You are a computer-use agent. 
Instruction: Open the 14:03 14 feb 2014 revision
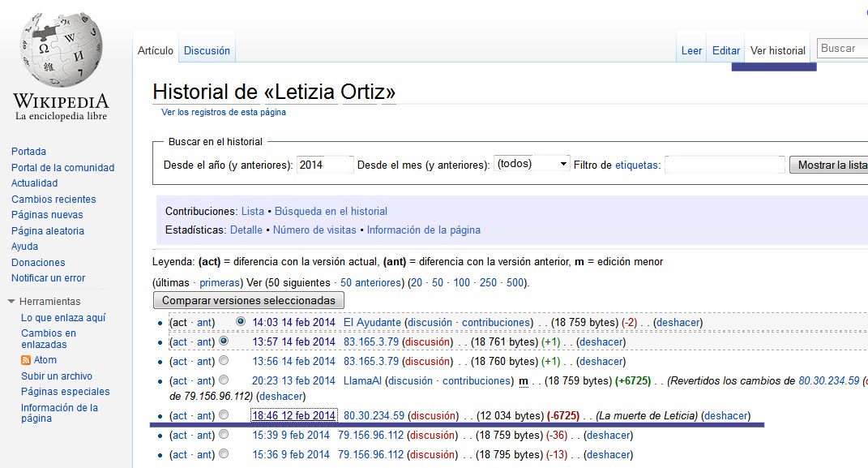(x=293, y=322)
